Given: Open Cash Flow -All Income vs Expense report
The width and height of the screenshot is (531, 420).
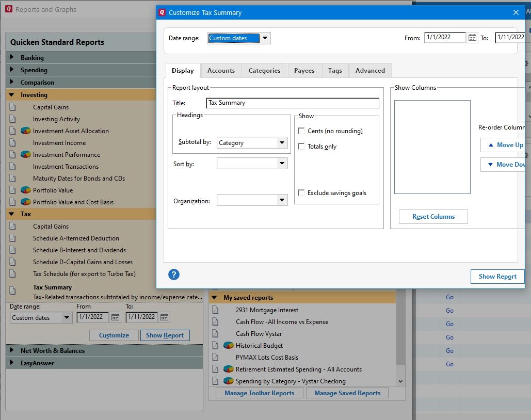Looking at the screenshot, I should coord(282,322).
